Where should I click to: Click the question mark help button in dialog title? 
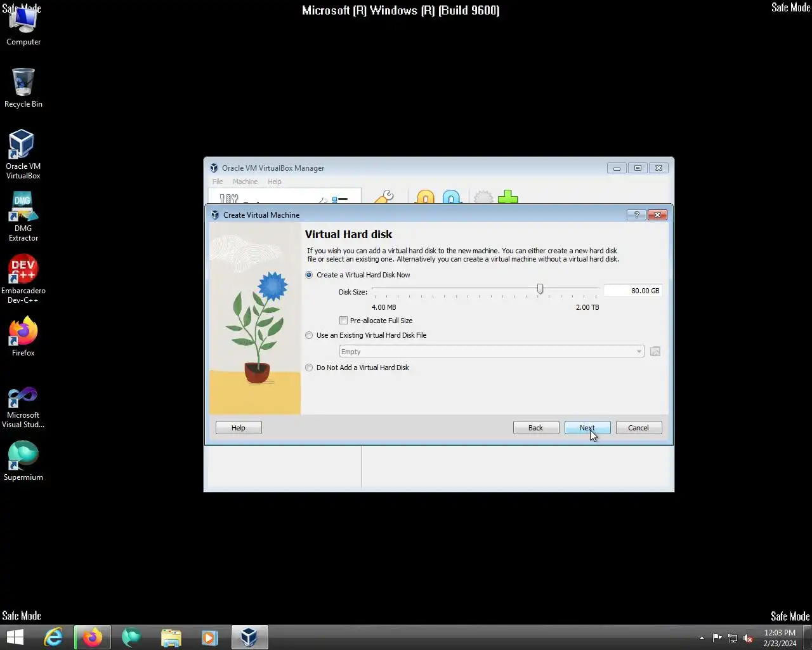click(x=636, y=215)
